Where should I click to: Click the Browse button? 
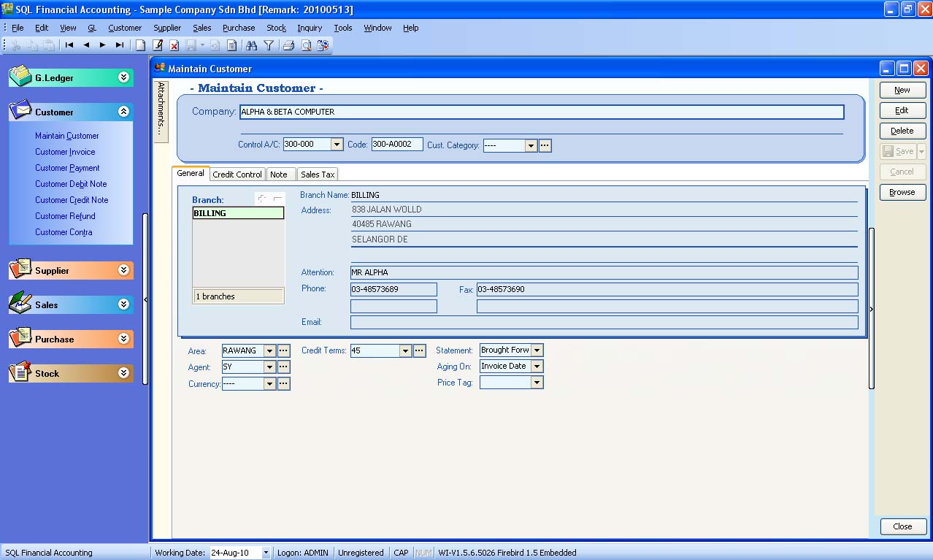(902, 192)
